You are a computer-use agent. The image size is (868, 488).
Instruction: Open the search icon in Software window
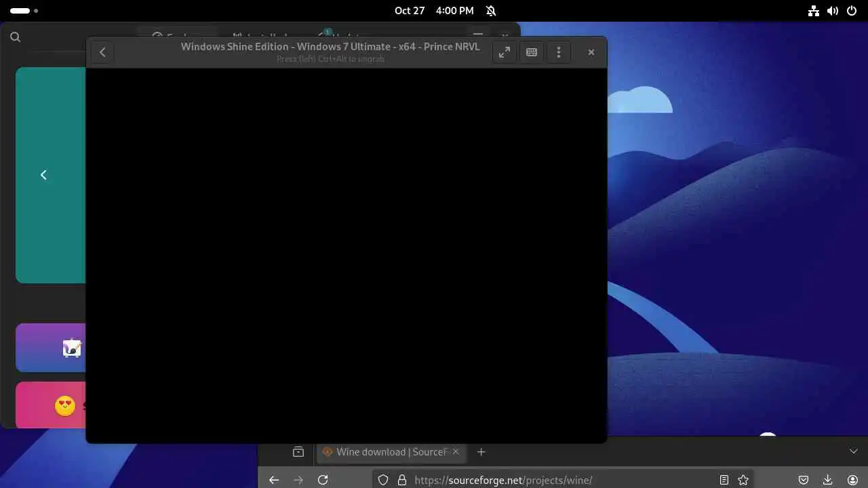pos(16,37)
